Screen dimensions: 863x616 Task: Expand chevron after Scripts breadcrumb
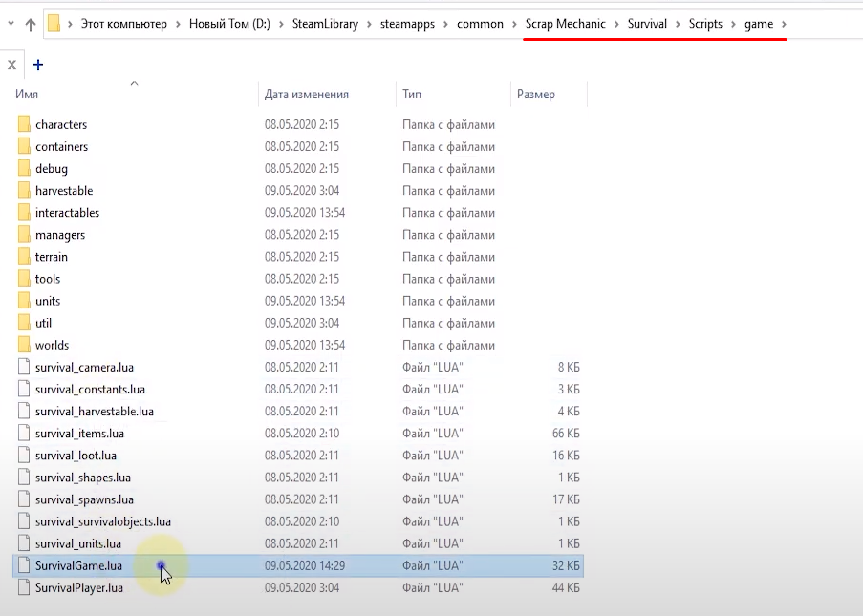coord(733,24)
